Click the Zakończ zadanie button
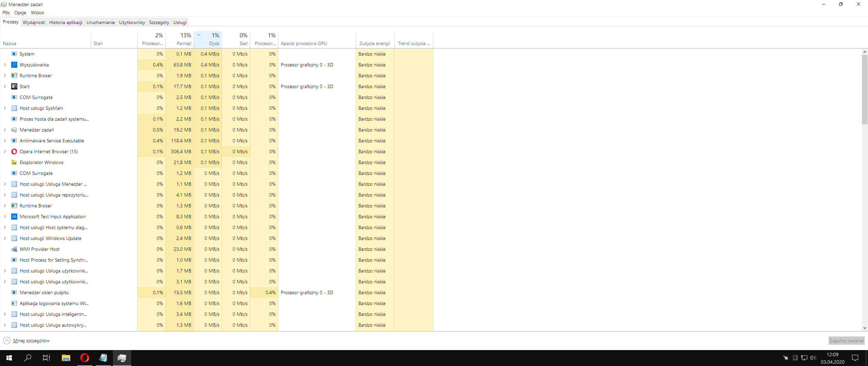 pos(846,341)
